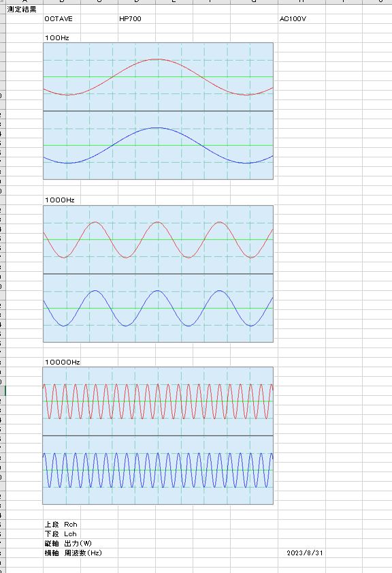This screenshot has width=392, height=573.
Task: Select the 1000Hz label cell
Action: [62, 200]
